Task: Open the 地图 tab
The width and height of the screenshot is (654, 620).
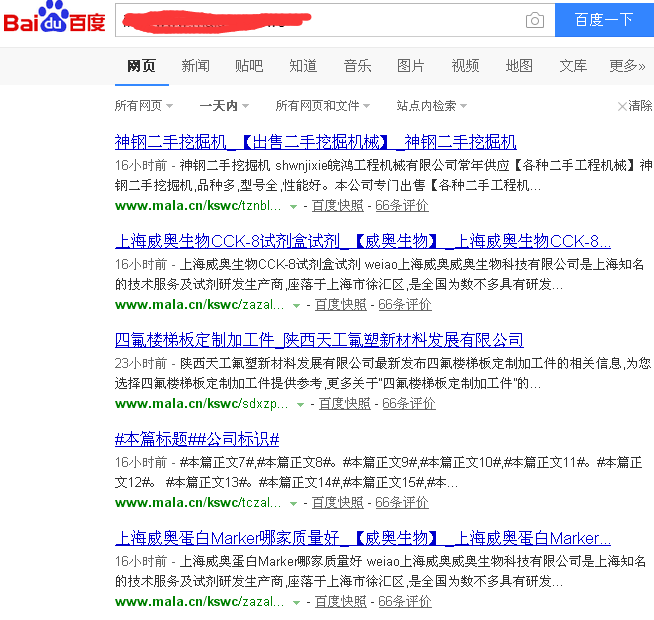Action: pyautogui.click(x=519, y=66)
